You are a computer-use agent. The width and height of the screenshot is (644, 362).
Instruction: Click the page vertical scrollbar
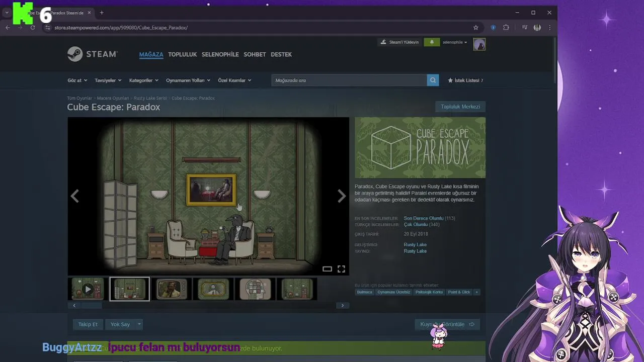[555, 60]
